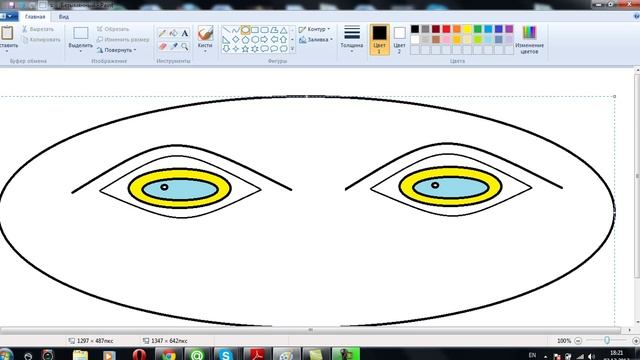Choose the Rounded rectangle shape
Screen dimensions: 640x360
[264, 30]
